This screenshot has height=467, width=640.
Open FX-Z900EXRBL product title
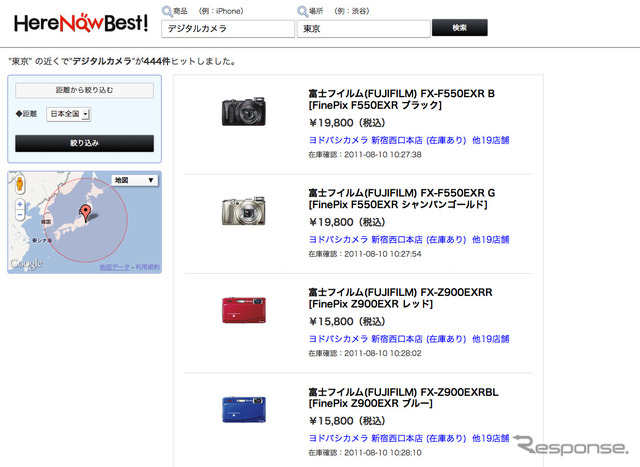[403, 398]
